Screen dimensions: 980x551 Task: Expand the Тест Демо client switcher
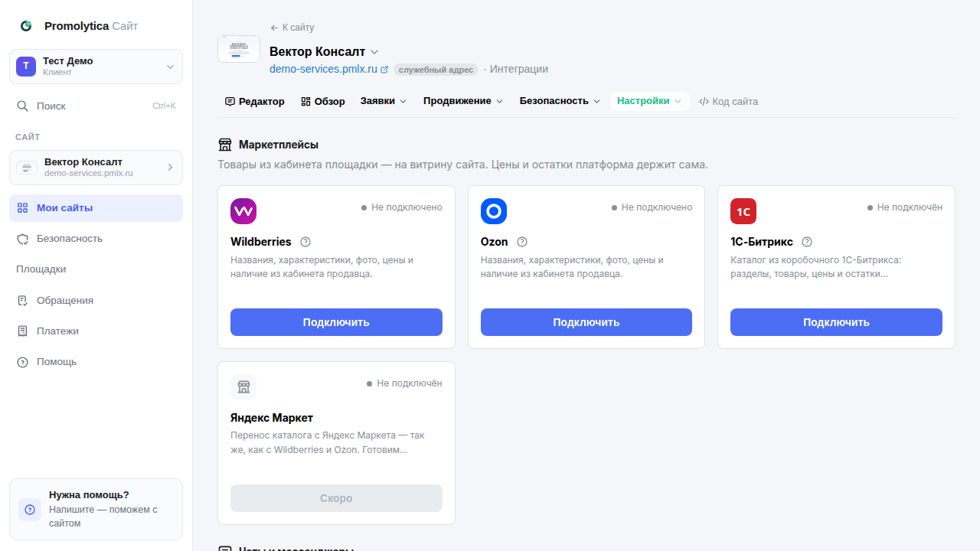pos(170,67)
